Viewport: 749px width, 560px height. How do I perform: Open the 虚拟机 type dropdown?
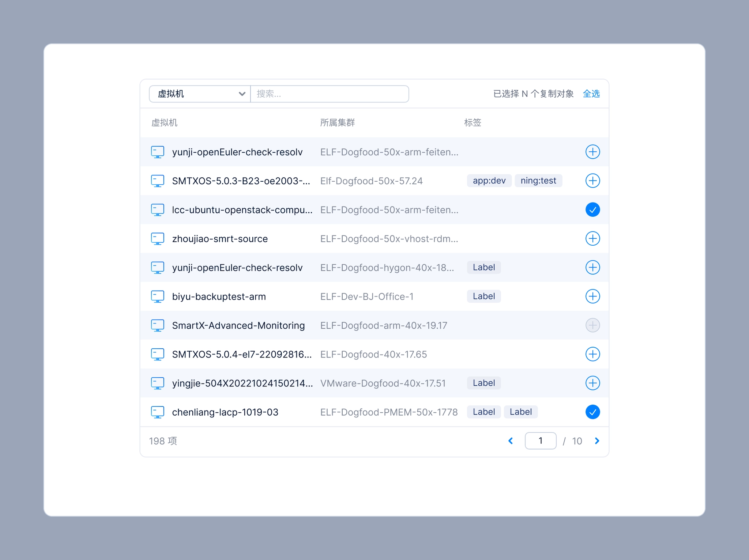click(200, 94)
